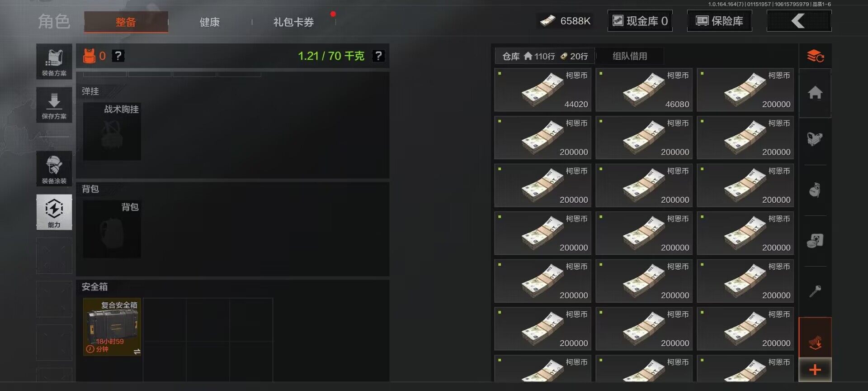868x391 pixels.
Task: Open the 装备涂装 helmet skin icon
Action: tap(54, 169)
